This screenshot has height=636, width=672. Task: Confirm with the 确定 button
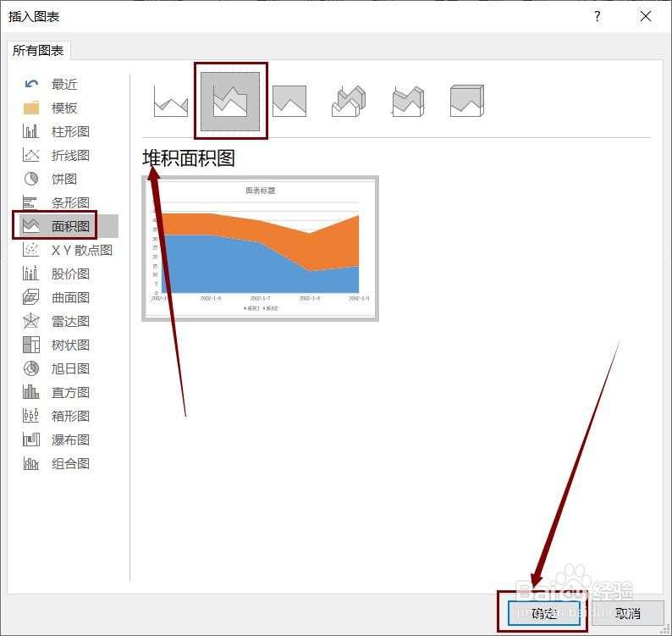coord(544,613)
